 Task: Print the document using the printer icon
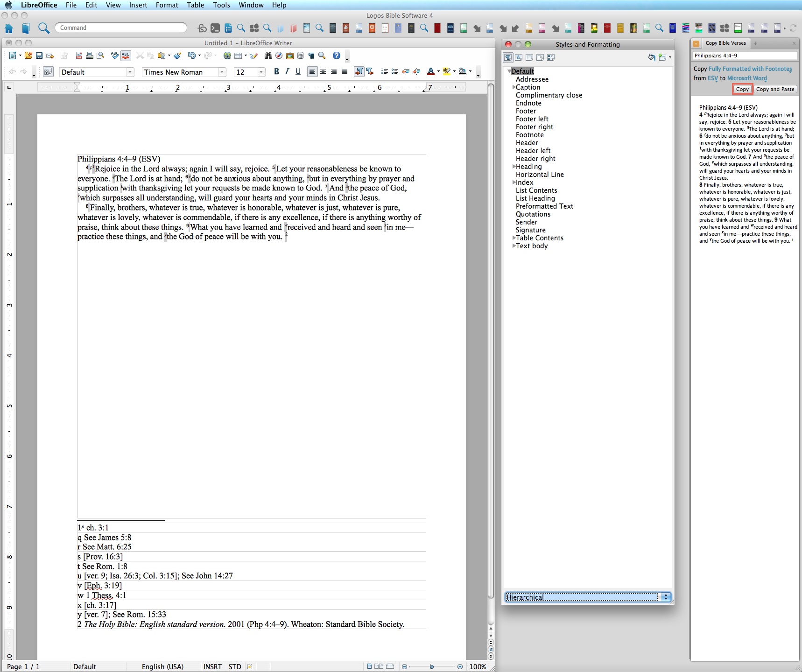[x=90, y=56]
